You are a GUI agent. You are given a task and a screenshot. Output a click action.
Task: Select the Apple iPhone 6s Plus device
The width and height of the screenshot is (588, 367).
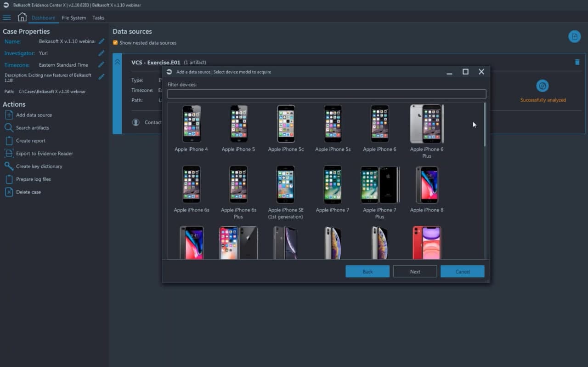238,192
